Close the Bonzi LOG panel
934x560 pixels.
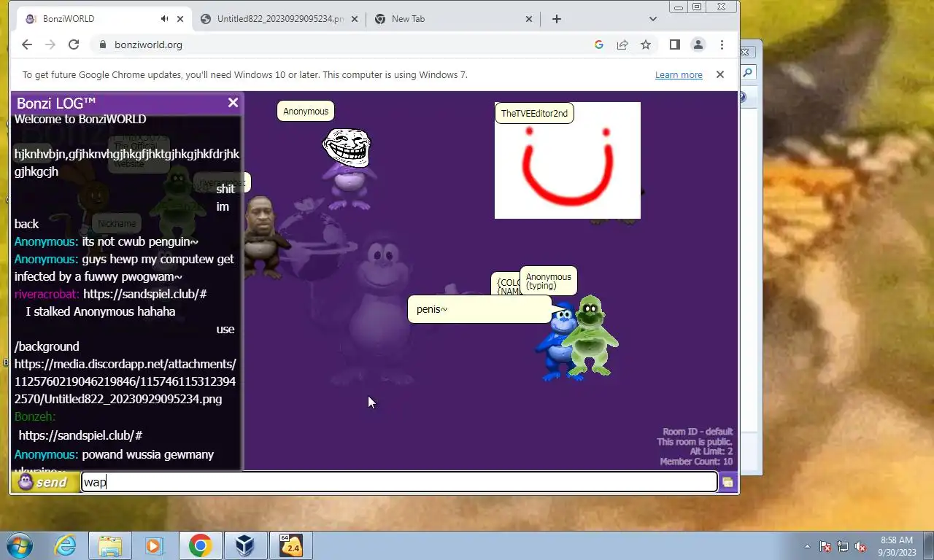233,103
